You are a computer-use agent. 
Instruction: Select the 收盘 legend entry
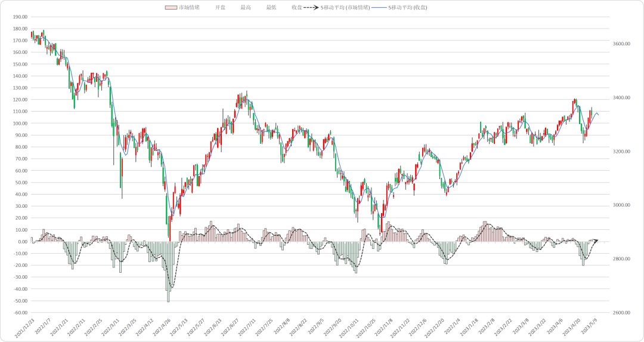pyautogui.click(x=297, y=7)
